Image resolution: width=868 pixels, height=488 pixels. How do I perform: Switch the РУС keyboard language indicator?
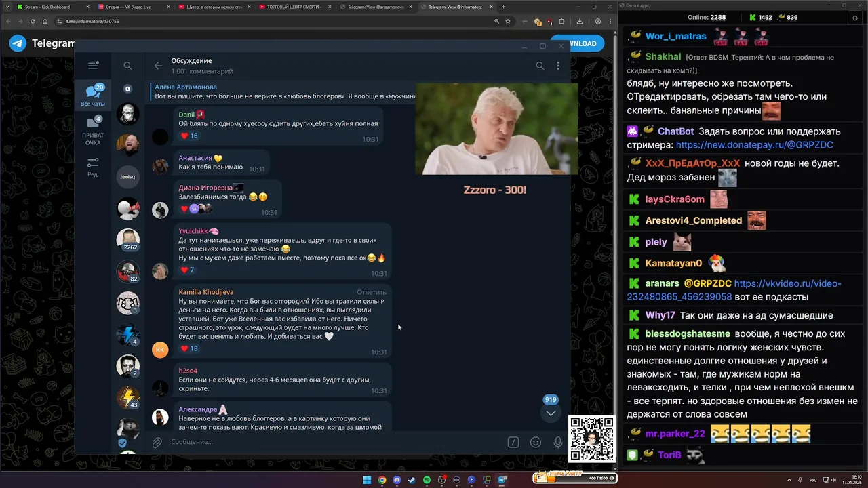[813, 480]
